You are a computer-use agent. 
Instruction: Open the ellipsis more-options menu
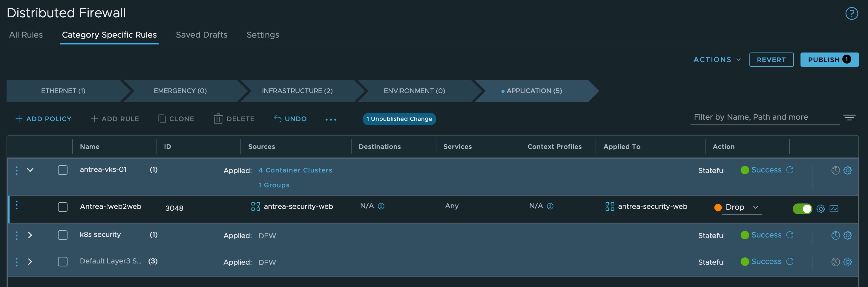pyautogui.click(x=331, y=119)
